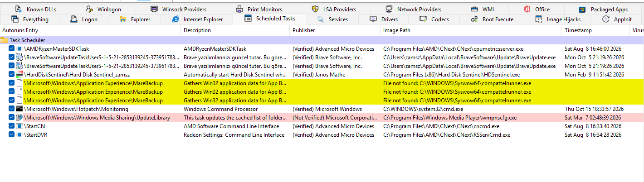Click the Packaged Apps tab icon
Screen dimensions: 644x182
[x=582, y=9]
